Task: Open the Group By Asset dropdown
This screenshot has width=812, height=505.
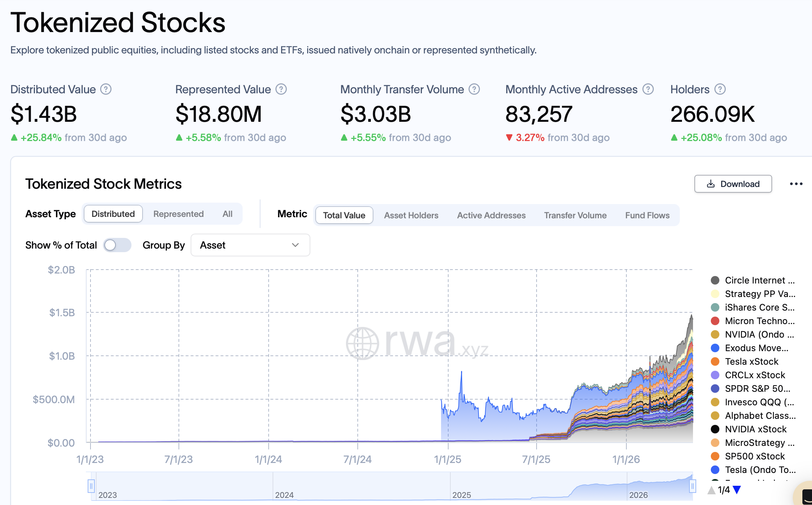Action: pos(250,245)
